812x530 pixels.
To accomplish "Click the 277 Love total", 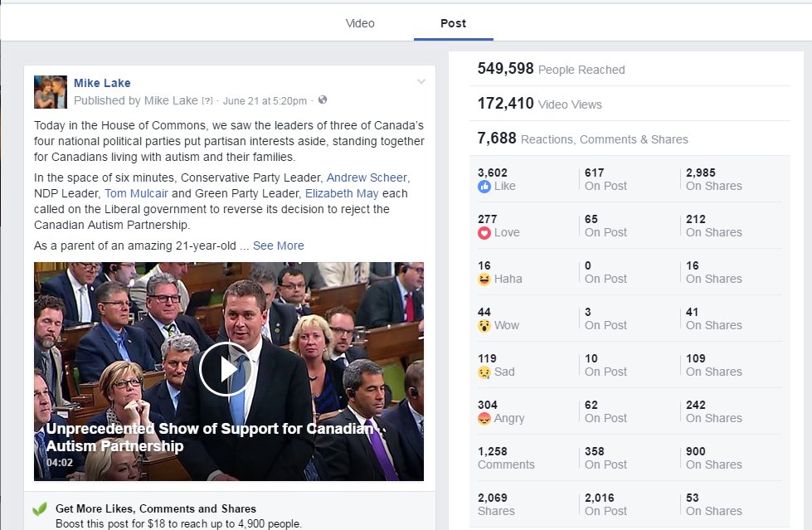I will [488, 219].
